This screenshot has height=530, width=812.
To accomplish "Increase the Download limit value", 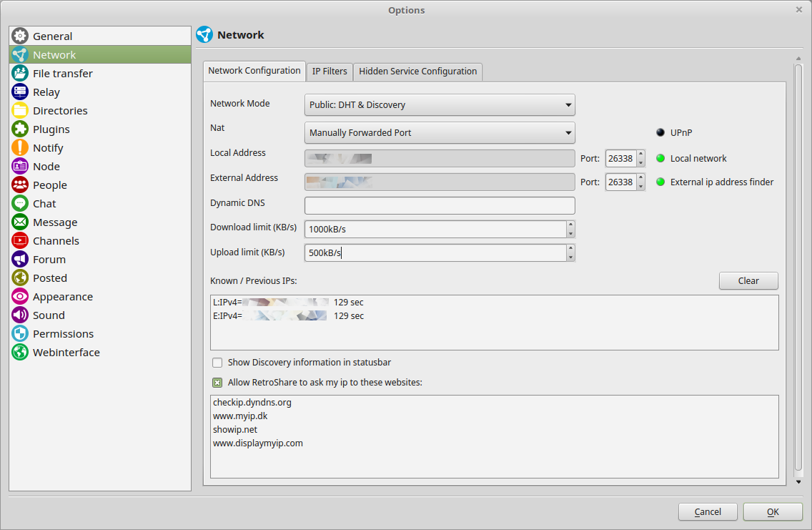I will pyautogui.click(x=570, y=225).
